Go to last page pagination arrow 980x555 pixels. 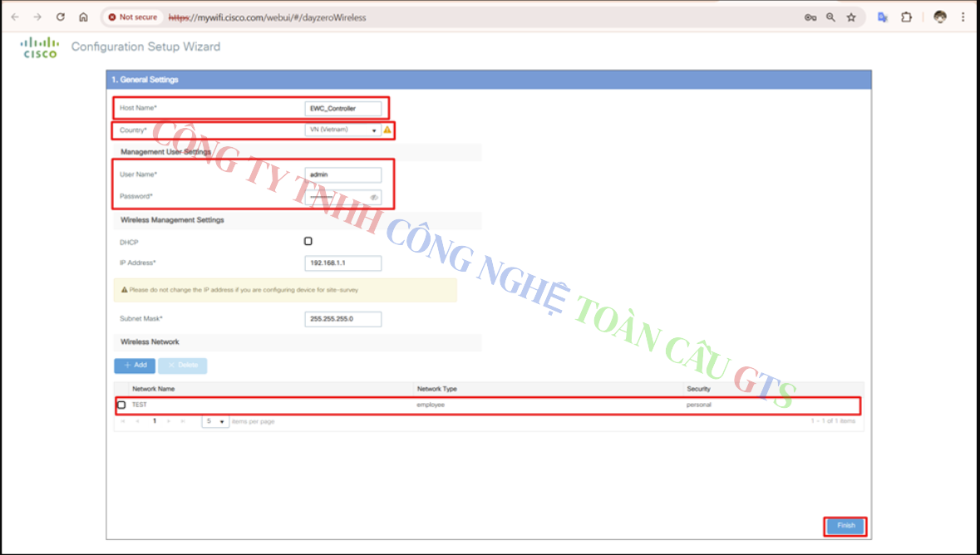[x=183, y=421]
